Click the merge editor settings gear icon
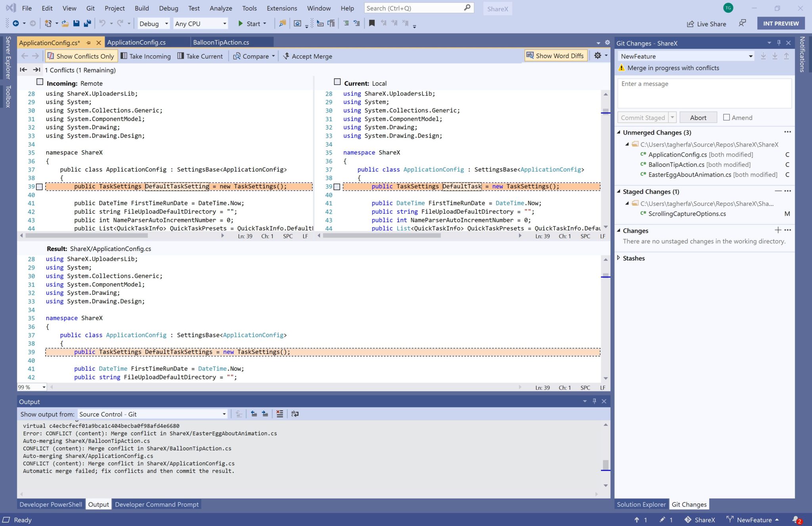Screen dimensions: 812x526 point(598,56)
